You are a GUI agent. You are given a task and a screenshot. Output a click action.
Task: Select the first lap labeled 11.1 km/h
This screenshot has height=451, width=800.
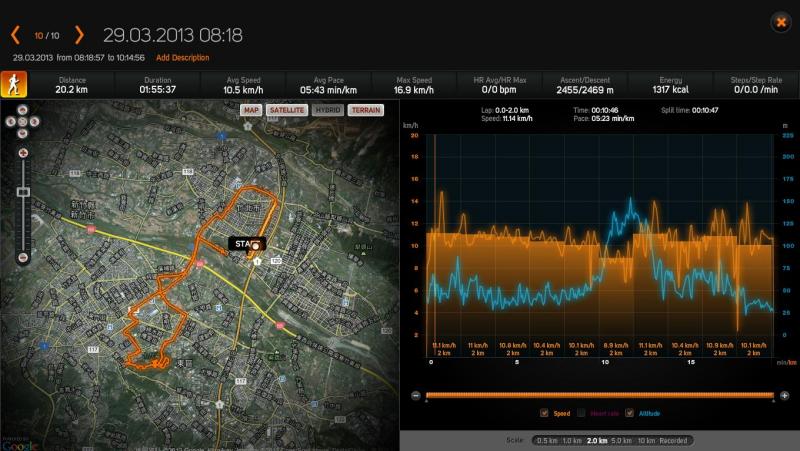(x=443, y=349)
